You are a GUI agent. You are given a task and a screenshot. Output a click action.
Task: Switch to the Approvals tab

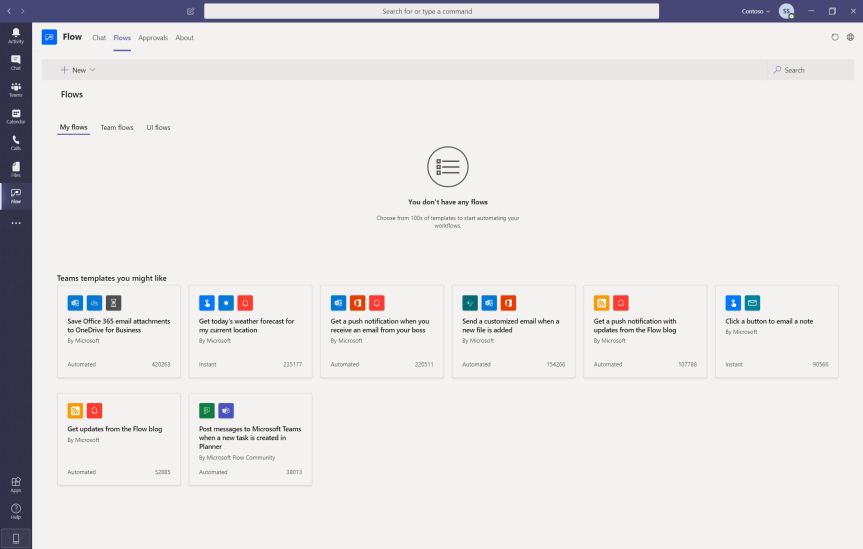153,38
